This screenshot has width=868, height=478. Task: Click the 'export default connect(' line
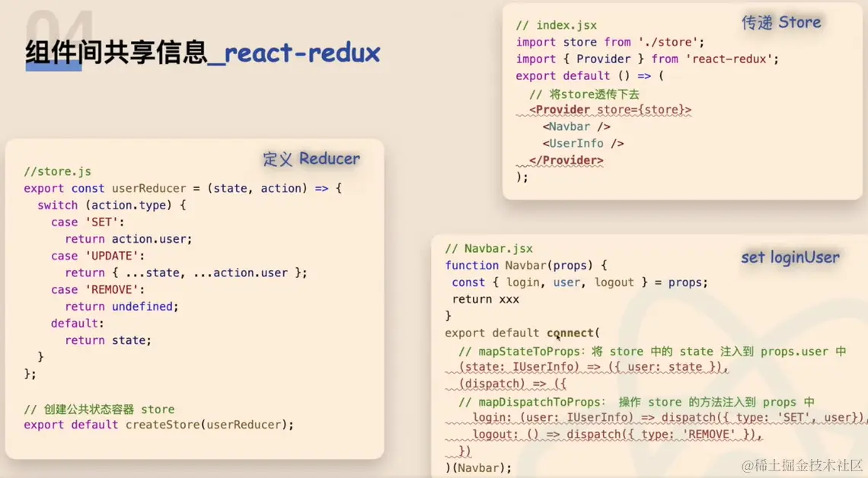522,333
